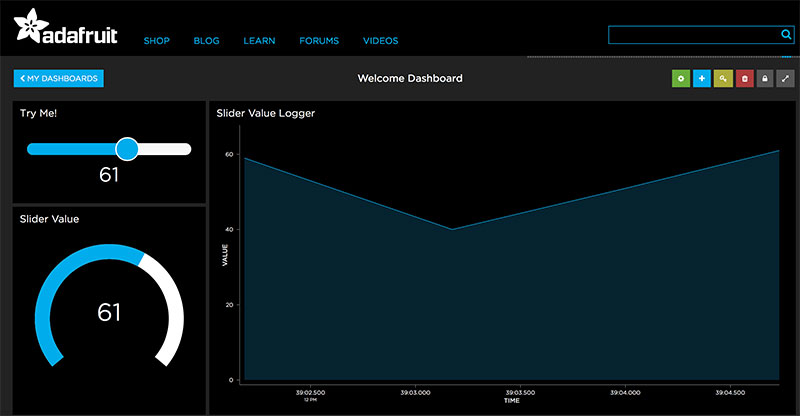The height and width of the screenshot is (416, 800).
Task: Open the Videos link
Action: pyautogui.click(x=380, y=41)
